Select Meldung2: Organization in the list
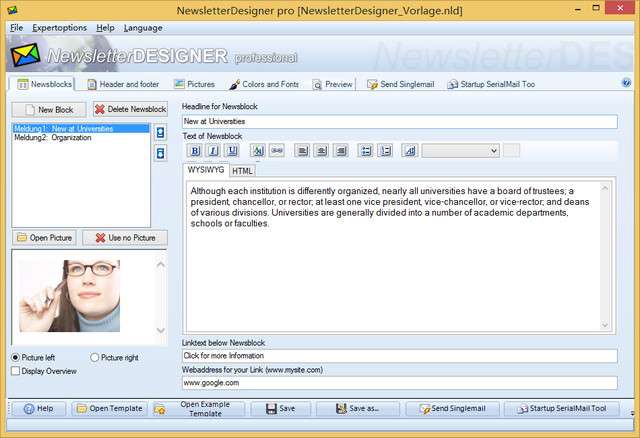640x438 pixels. point(81,138)
